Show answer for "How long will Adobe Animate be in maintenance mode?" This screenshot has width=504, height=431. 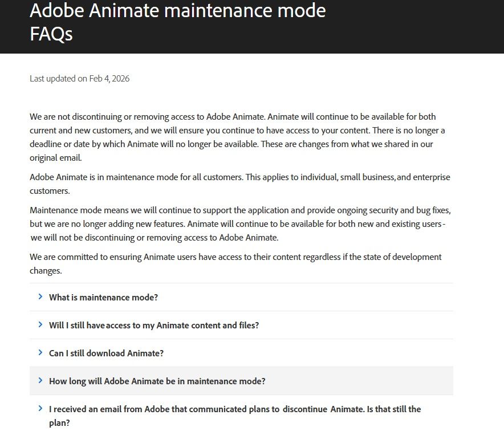coord(157,381)
